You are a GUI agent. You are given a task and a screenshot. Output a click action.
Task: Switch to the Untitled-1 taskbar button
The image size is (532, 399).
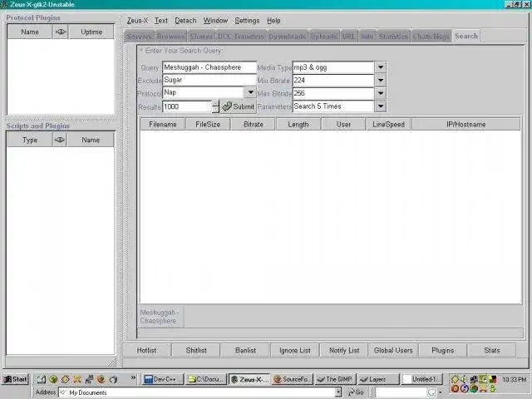point(421,379)
